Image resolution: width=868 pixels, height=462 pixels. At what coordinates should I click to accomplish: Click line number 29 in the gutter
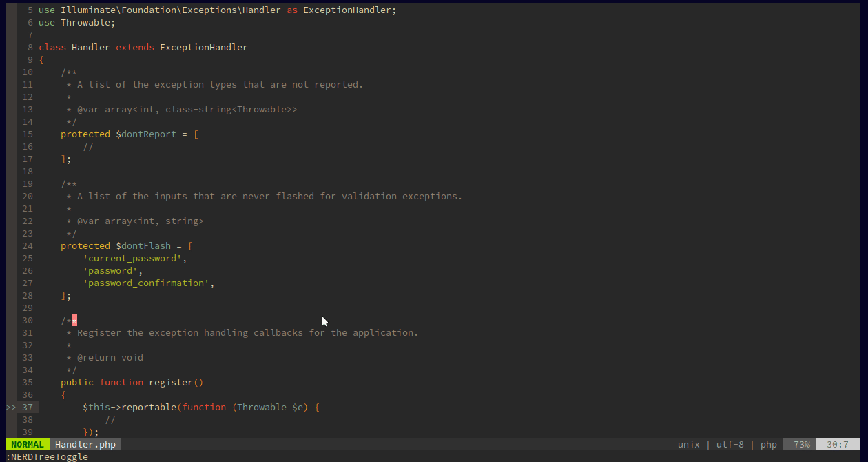[x=28, y=308]
